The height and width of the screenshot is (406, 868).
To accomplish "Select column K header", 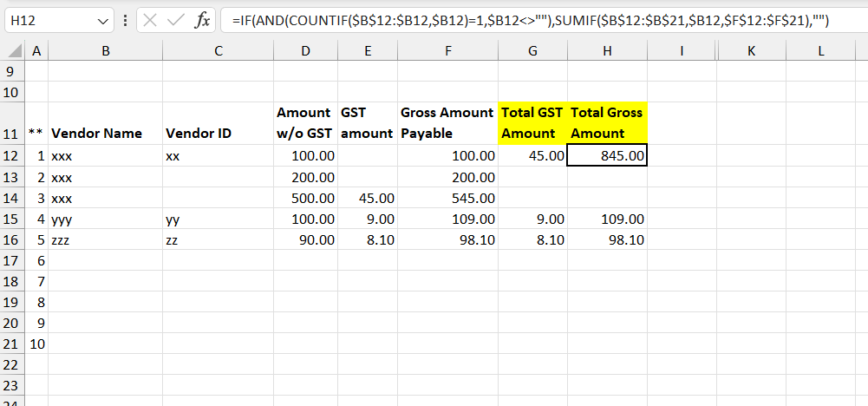I will click(x=751, y=51).
